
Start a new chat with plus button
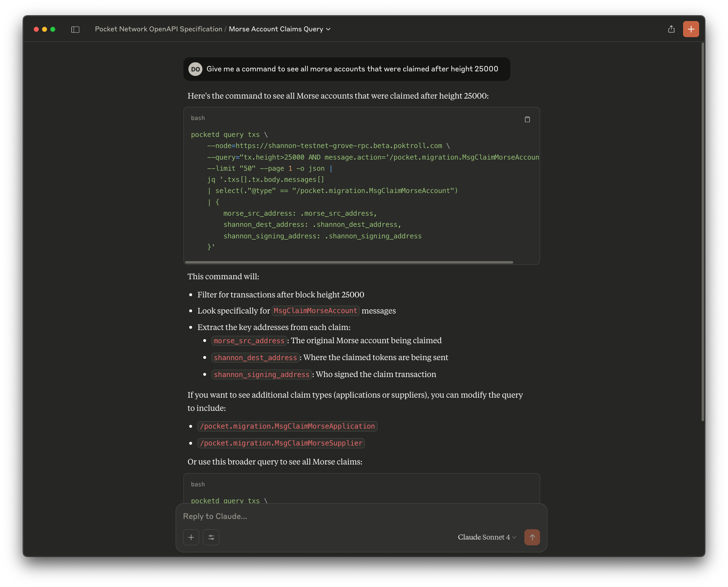pyautogui.click(x=691, y=29)
